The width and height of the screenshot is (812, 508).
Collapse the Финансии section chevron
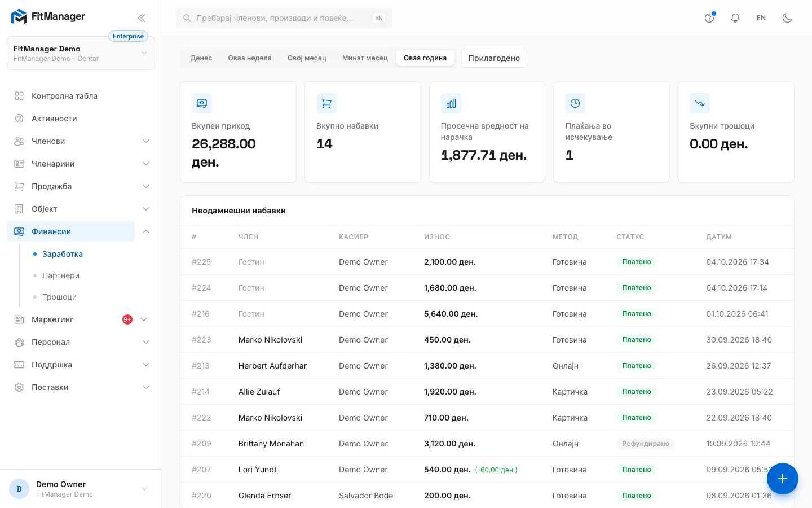click(x=146, y=231)
